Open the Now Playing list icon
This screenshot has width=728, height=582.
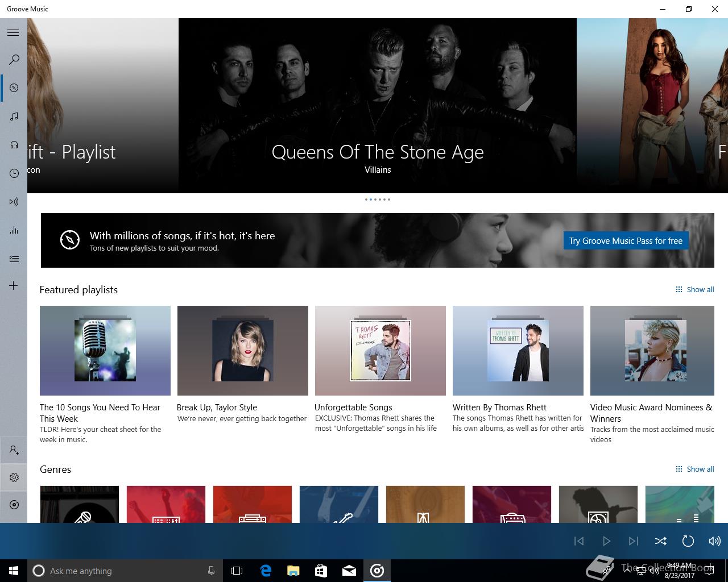click(14, 259)
